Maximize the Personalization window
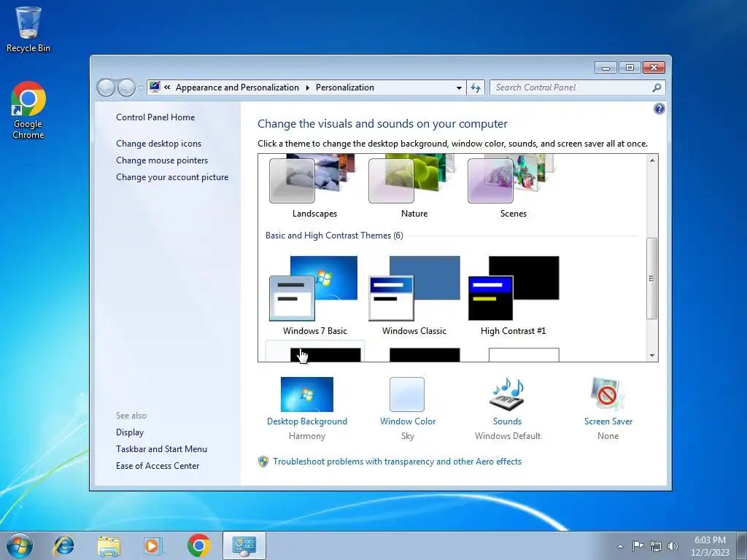Screen dimensions: 747x560 [630, 68]
